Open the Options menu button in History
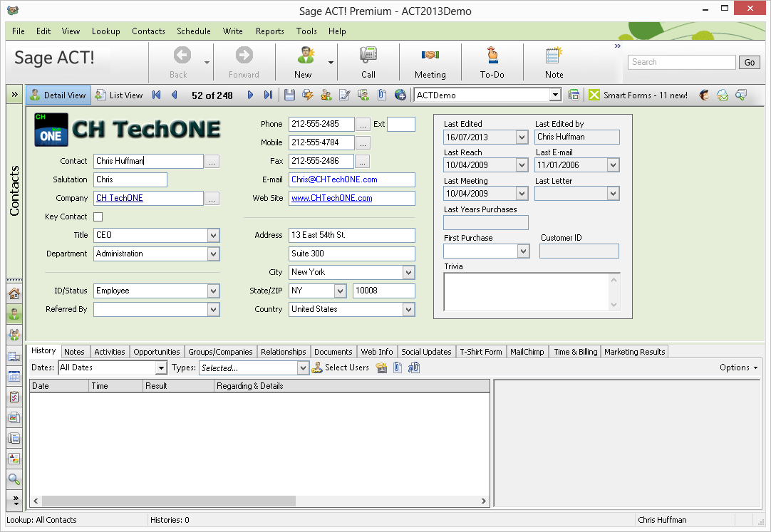771x532 pixels. tap(738, 367)
